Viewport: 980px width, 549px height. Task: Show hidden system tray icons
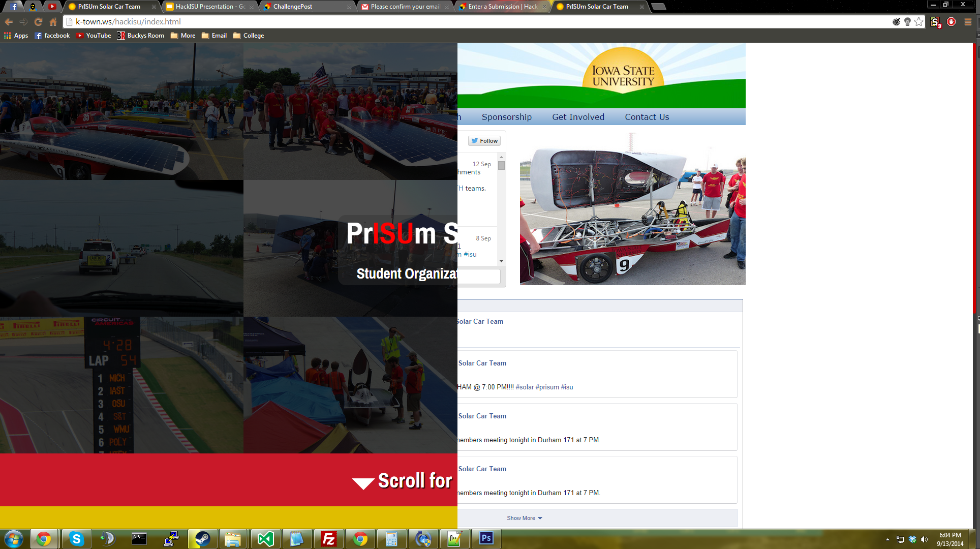click(887, 539)
